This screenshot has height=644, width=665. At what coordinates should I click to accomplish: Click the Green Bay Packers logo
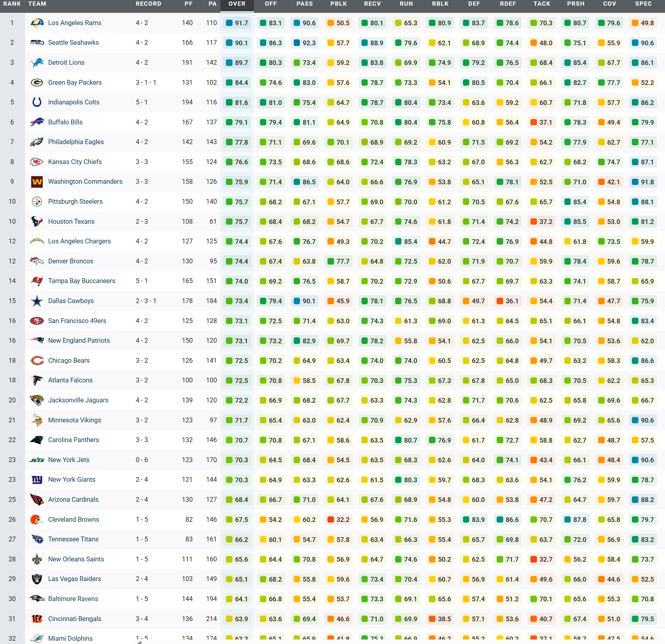click(37, 82)
